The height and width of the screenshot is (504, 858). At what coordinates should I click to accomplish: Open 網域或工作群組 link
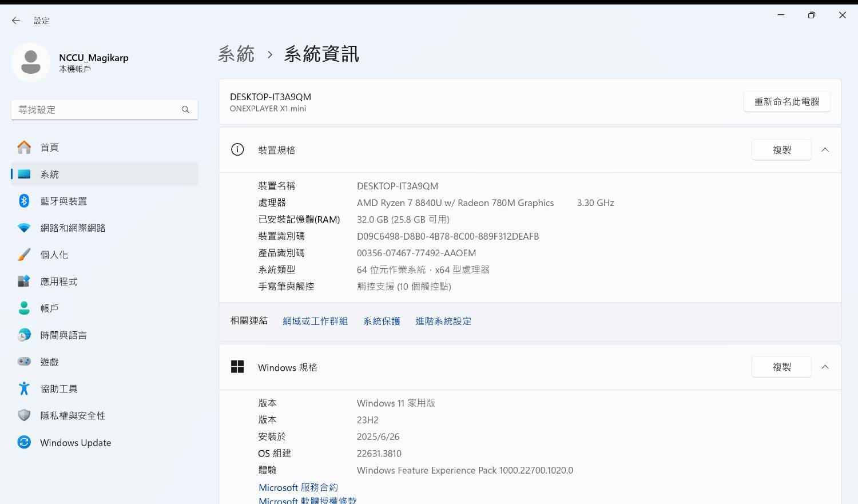315,321
